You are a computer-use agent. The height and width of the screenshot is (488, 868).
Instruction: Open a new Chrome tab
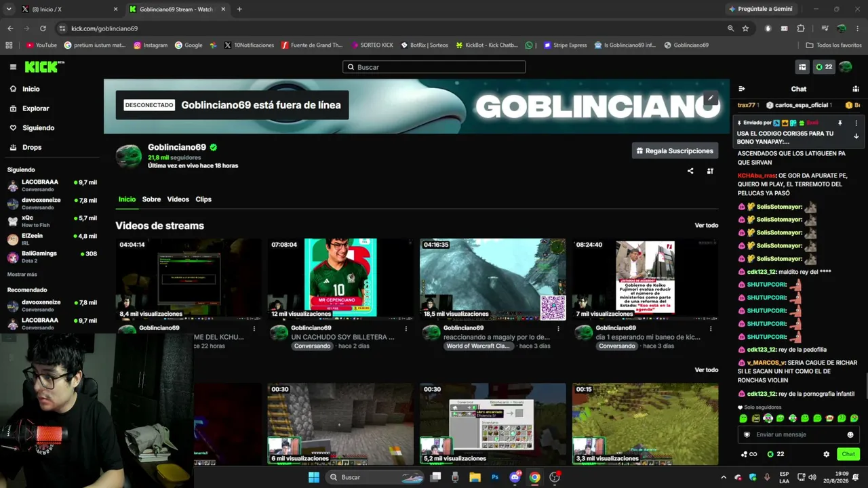point(239,9)
